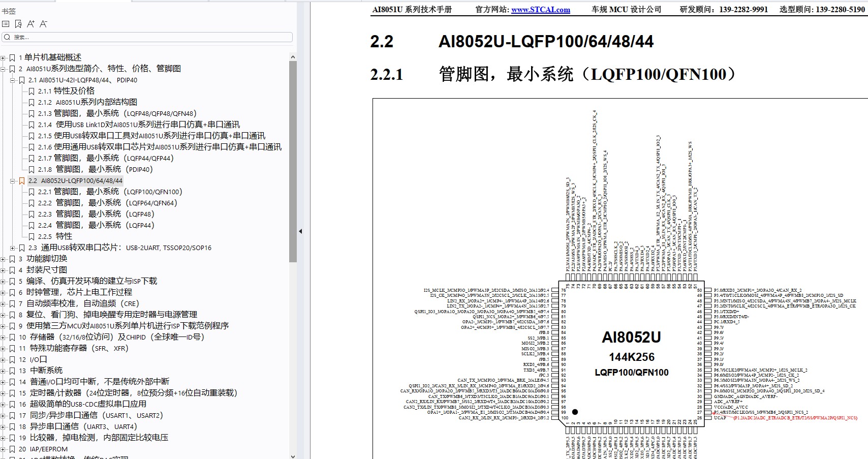The image size is (868, 459).
Task: Click bookmark icon of 2.1.7 管脚图 LQFP44/QFP44
Action: tap(32, 158)
